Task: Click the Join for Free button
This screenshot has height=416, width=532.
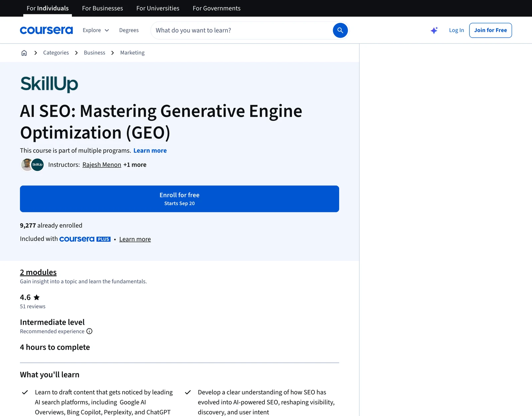Action: pos(490,30)
